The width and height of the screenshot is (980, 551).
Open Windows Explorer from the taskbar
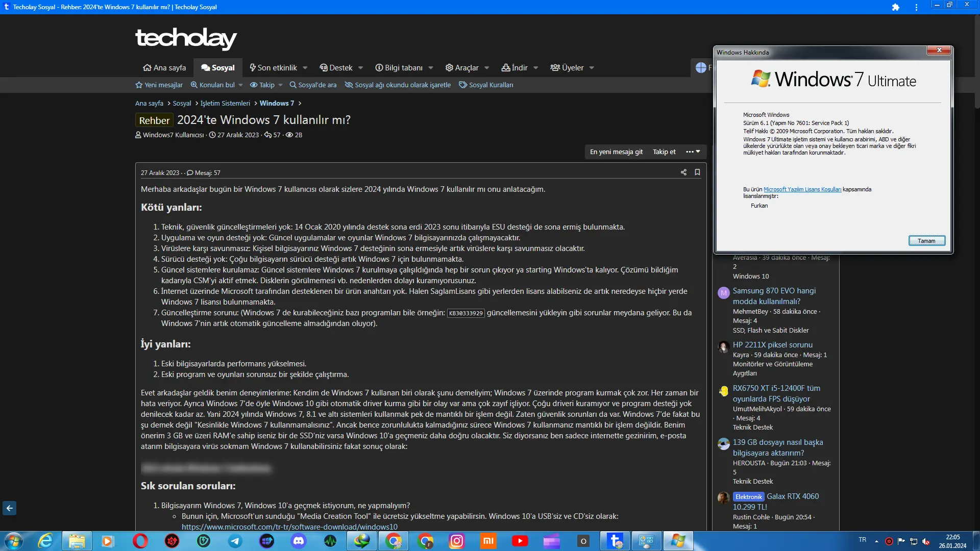point(77,541)
